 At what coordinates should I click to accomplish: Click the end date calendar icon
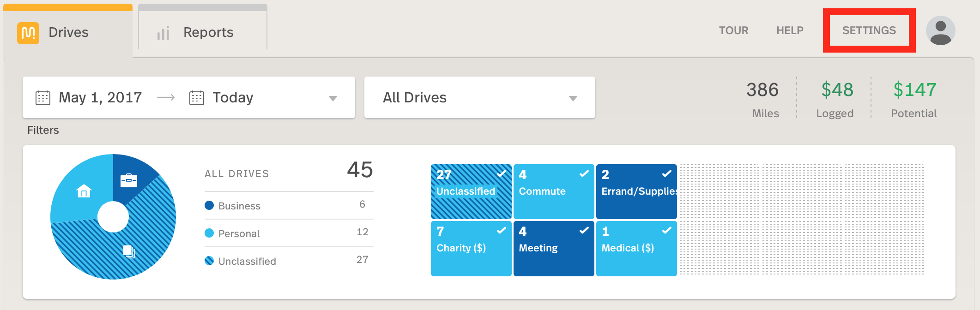(x=197, y=98)
